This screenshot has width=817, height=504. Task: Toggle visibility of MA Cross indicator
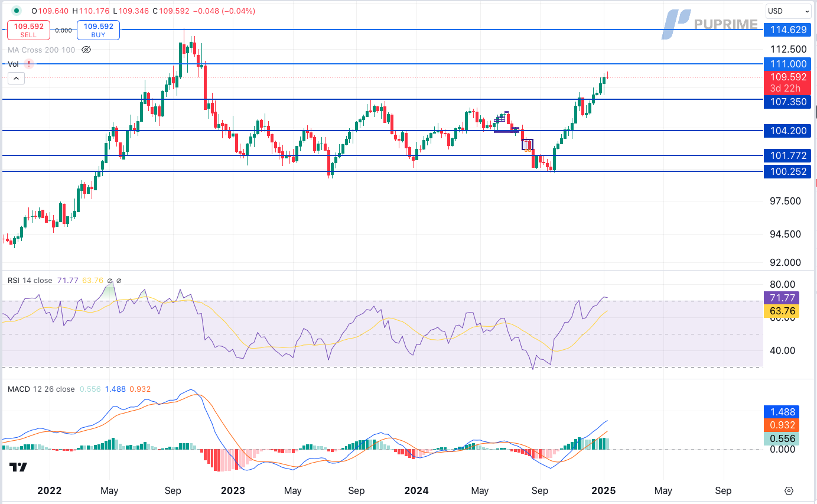point(86,50)
